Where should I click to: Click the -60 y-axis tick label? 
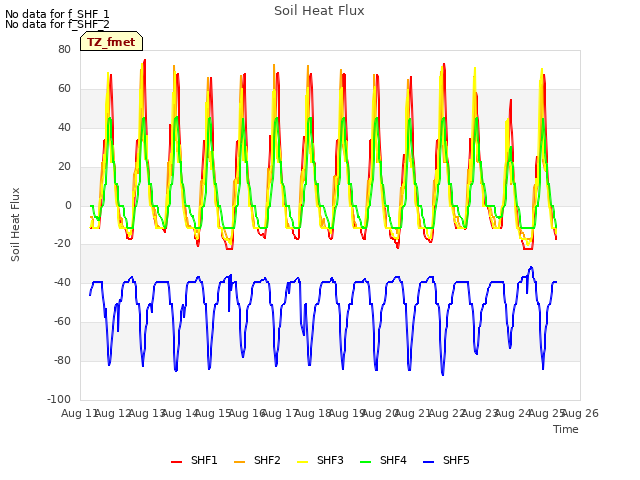(x=62, y=322)
